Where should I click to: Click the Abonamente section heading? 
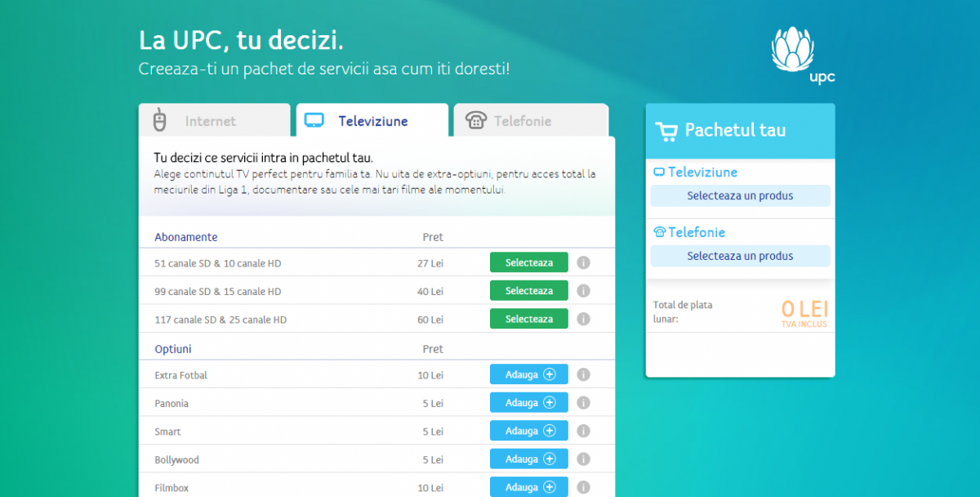tap(186, 237)
